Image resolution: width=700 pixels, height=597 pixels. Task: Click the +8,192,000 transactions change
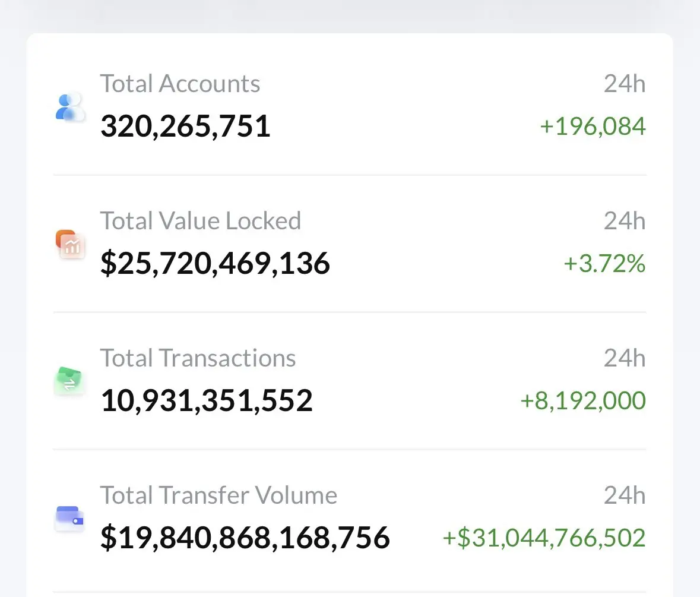[582, 400]
